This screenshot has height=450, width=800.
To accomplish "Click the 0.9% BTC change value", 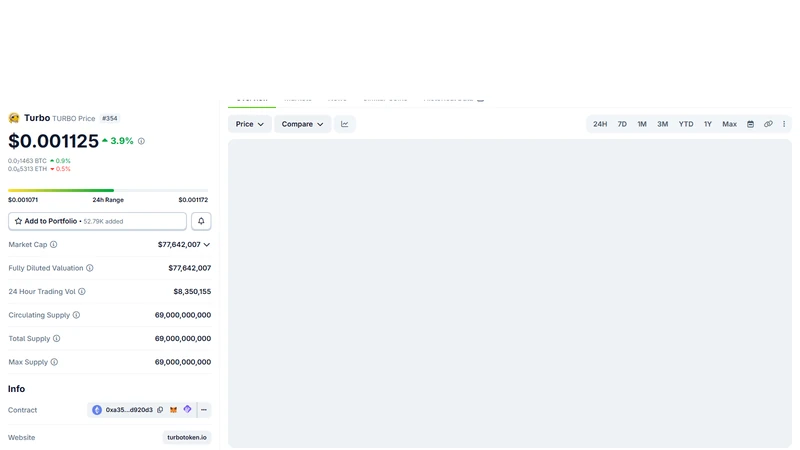I will click(x=60, y=161).
